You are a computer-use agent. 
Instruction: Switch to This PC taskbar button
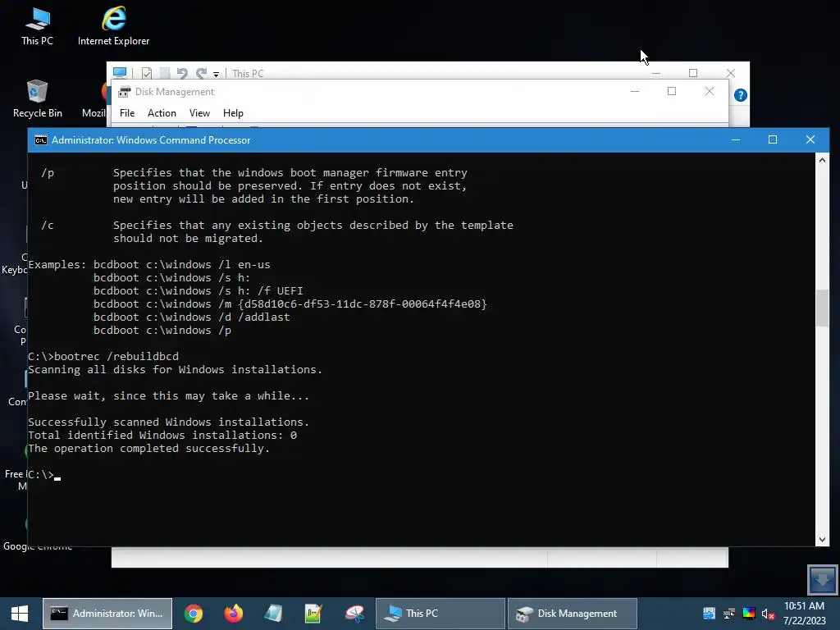(441, 614)
